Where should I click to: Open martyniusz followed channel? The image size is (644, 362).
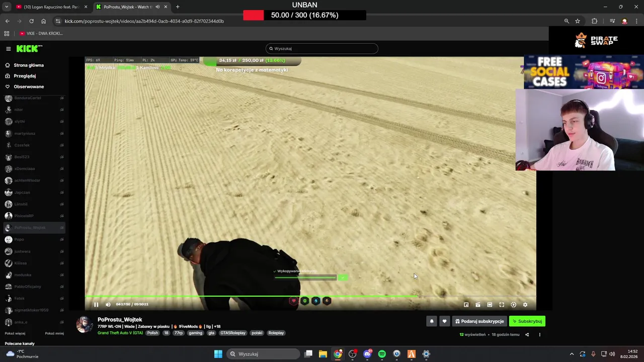[x=34, y=133]
